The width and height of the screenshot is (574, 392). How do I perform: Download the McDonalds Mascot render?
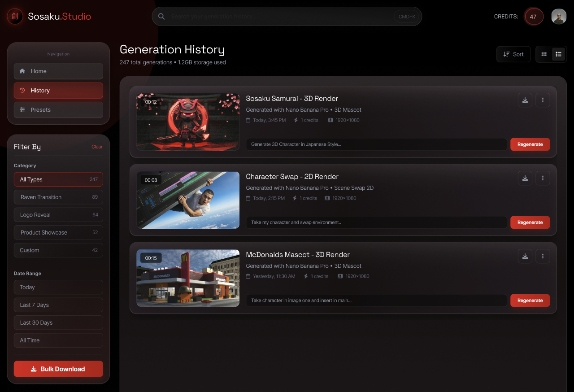525,256
